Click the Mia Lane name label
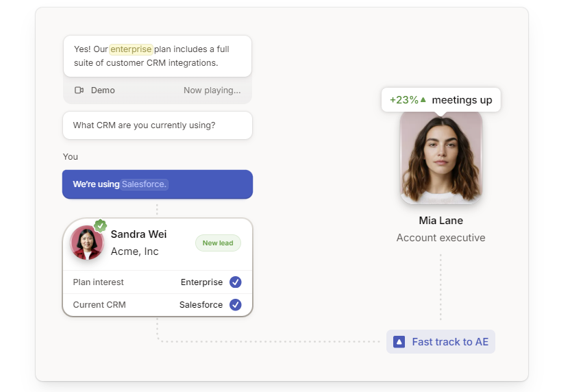 point(441,221)
